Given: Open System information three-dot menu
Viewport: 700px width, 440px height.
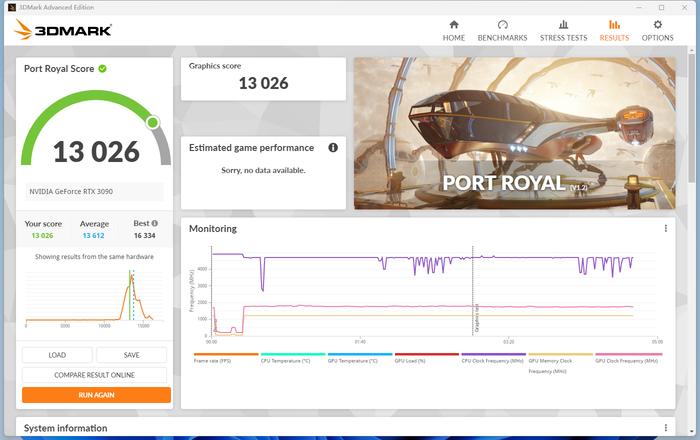Looking at the screenshot, I should point(666,428).
